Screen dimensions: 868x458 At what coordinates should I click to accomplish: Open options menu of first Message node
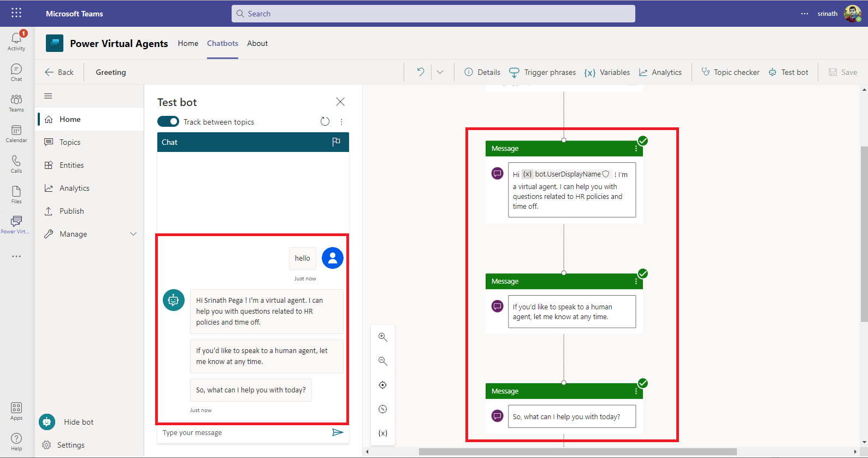pyautogui.click(x=636, y=149)
